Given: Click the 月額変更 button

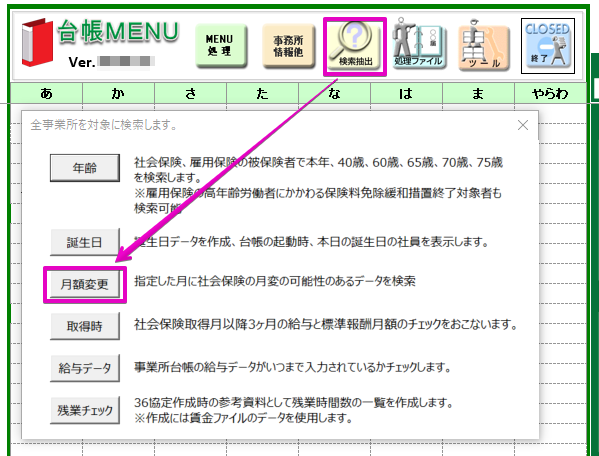Looking at the screenshot, I should click(x=85, y=284).
